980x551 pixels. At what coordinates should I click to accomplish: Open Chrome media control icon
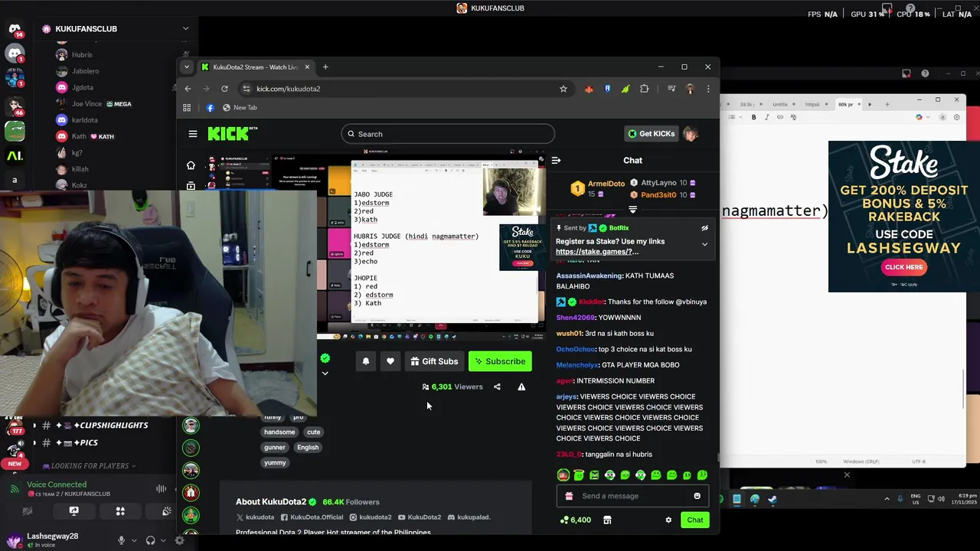coord(671,89)
